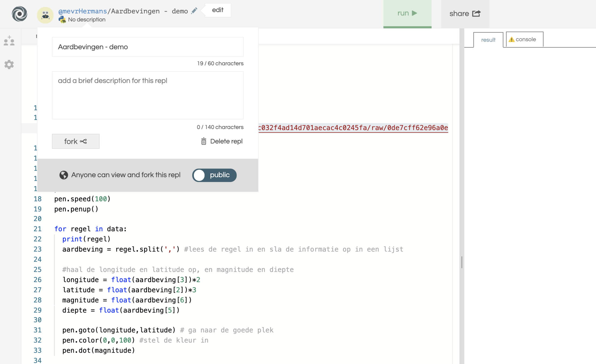Click the user avatar icon
Viewport: 596px width, 364px height.
[45, 15]
